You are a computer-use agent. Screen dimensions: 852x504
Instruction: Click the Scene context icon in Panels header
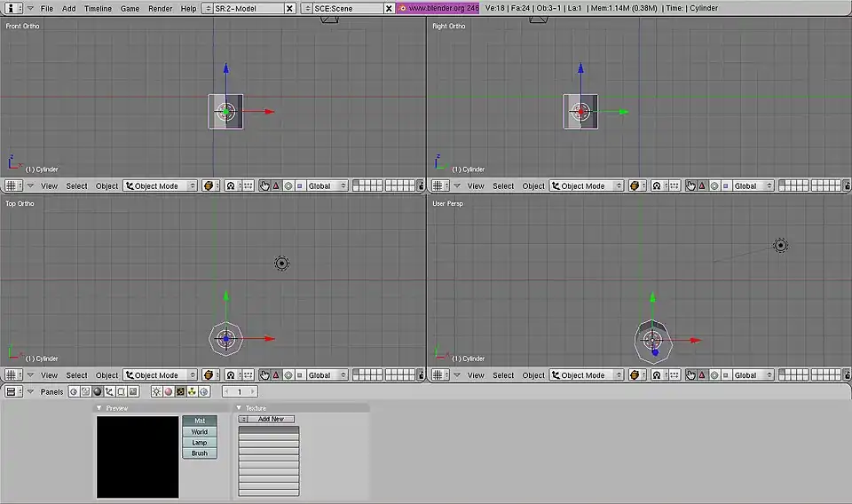[x=133, y=391]
